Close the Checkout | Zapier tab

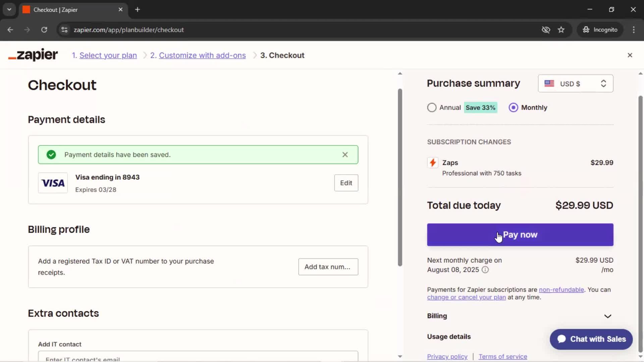(120, 10)
